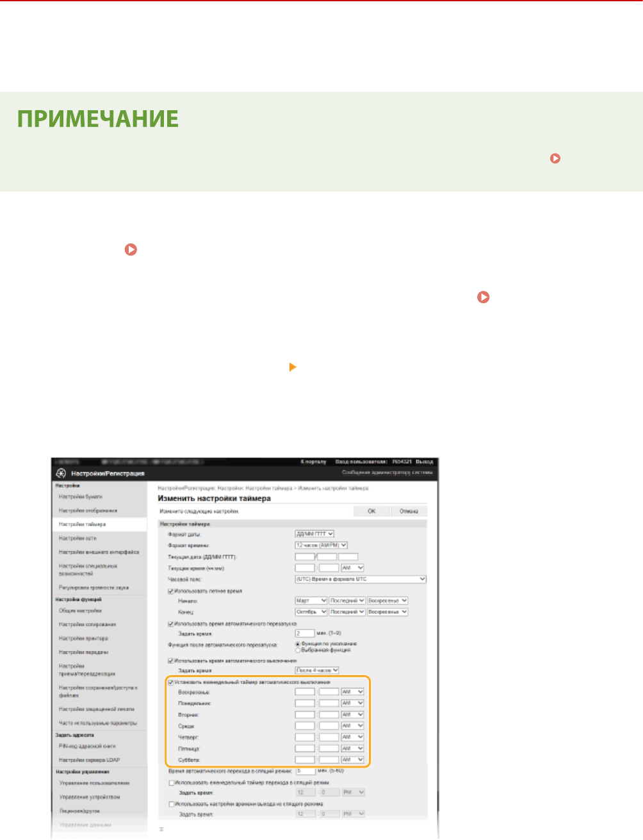Click the Настройки/Регистрация gear icon in header

pos(61,474)
